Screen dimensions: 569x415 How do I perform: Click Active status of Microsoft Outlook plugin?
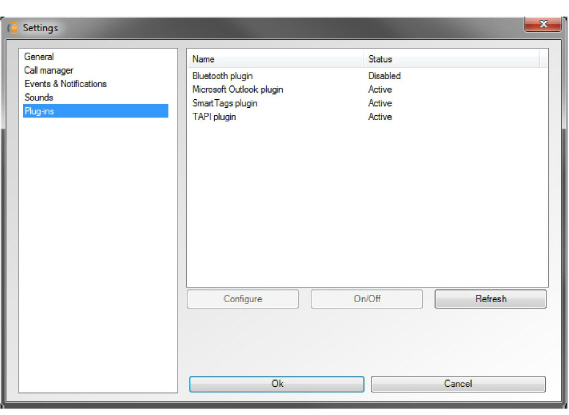click(380, 90)
